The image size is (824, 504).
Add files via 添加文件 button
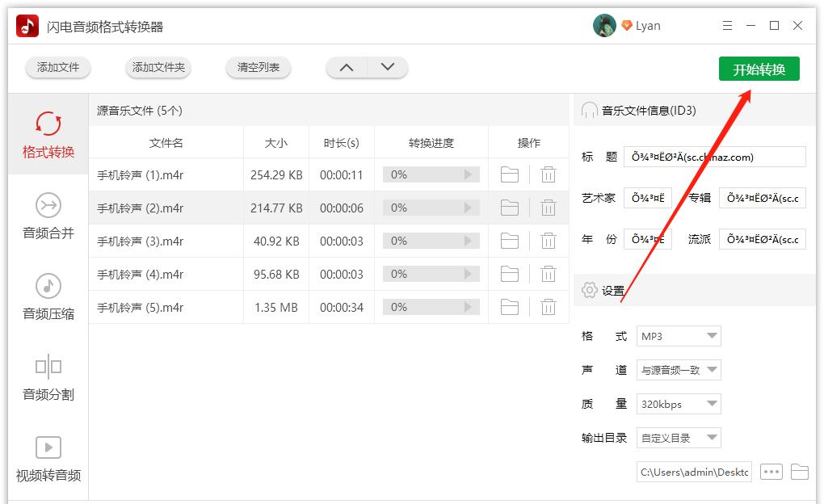coord(57,68)
